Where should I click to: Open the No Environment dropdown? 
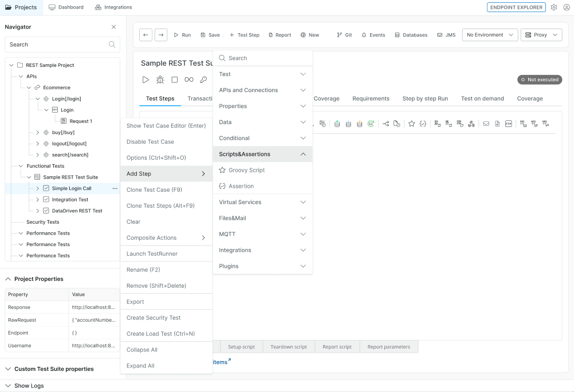490,35
